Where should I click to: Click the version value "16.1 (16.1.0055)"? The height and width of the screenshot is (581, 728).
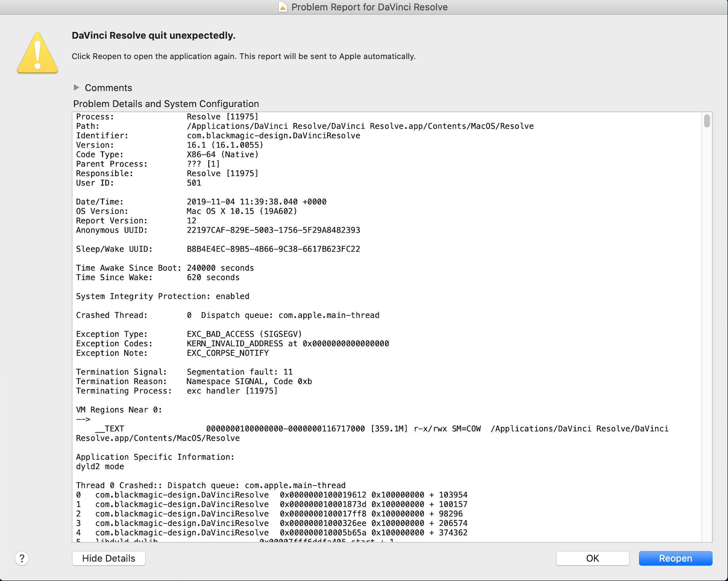tap(225, 145)
